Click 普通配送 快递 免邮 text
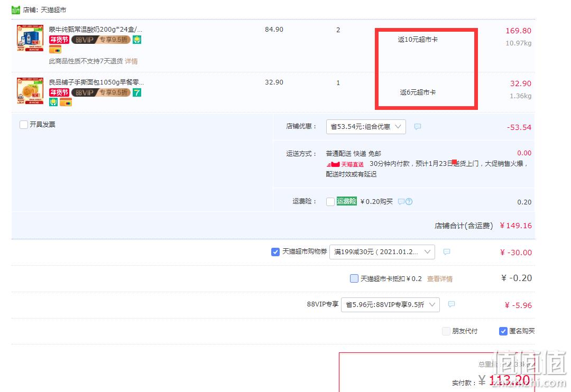 pyautogui.click(x=354, y=154)
